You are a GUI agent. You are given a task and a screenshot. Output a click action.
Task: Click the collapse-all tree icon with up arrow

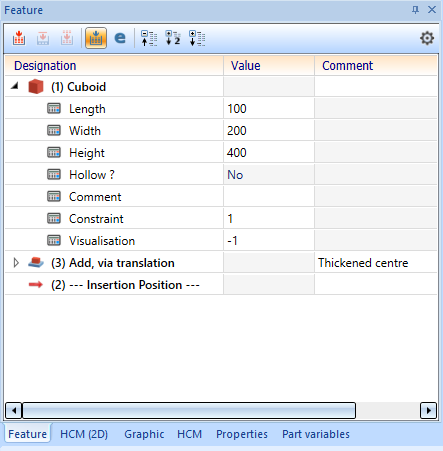(x=149, y=38)
